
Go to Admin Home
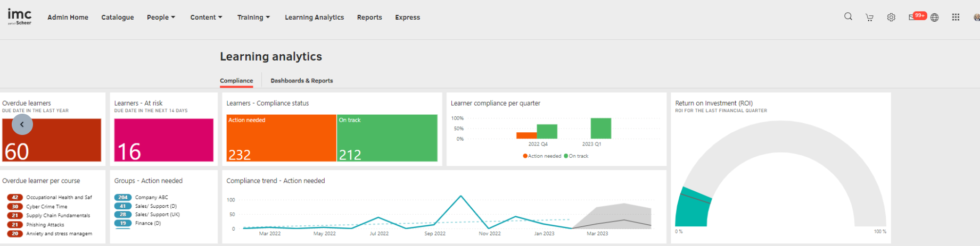tap(68, 18)
